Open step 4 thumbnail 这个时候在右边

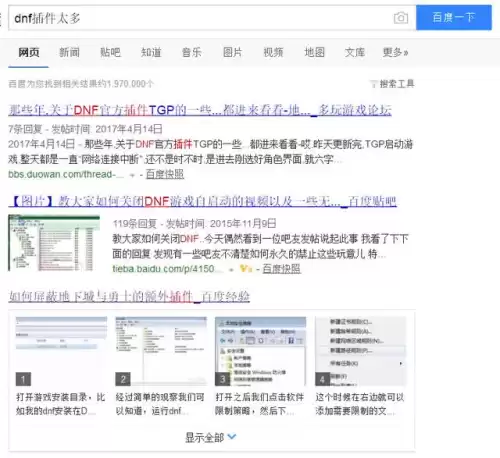coord(360,351)
